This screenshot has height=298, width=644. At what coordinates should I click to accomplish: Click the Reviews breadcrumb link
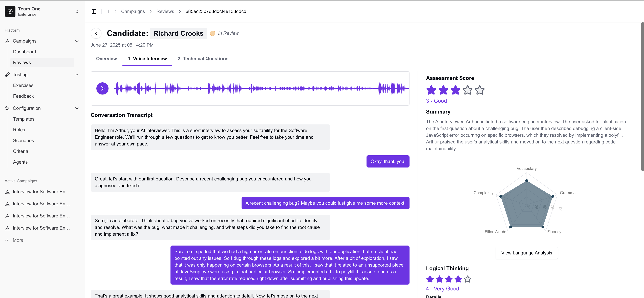tap(165, 11)
